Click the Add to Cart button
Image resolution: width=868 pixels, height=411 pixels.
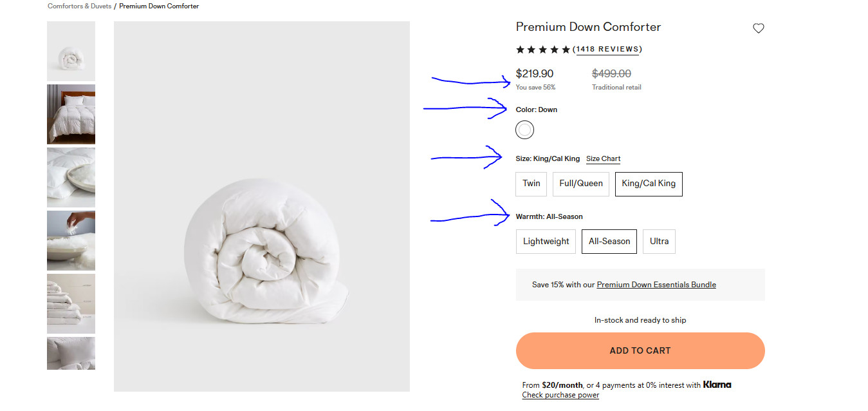tap(640, 350)
